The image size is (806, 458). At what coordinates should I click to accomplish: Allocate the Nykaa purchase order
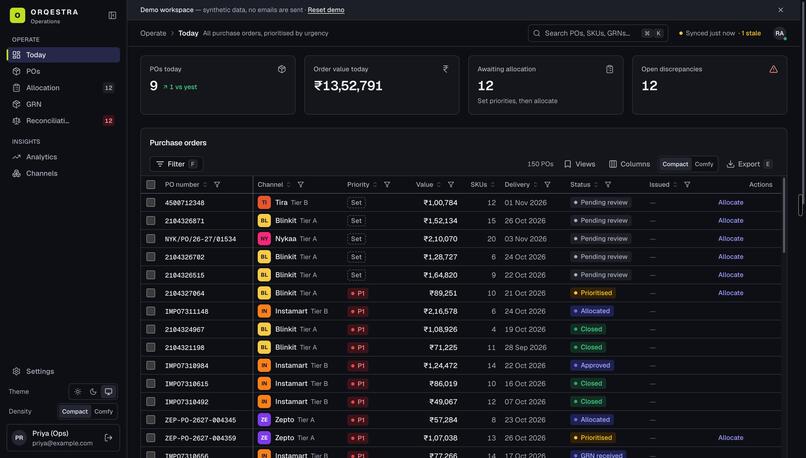730,239
